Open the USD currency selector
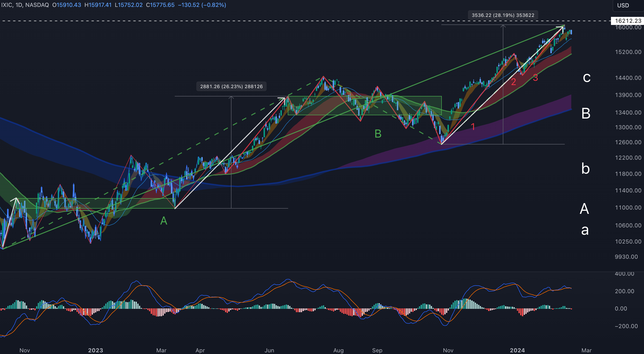The image size is (644, 354). tap(623, 5)
